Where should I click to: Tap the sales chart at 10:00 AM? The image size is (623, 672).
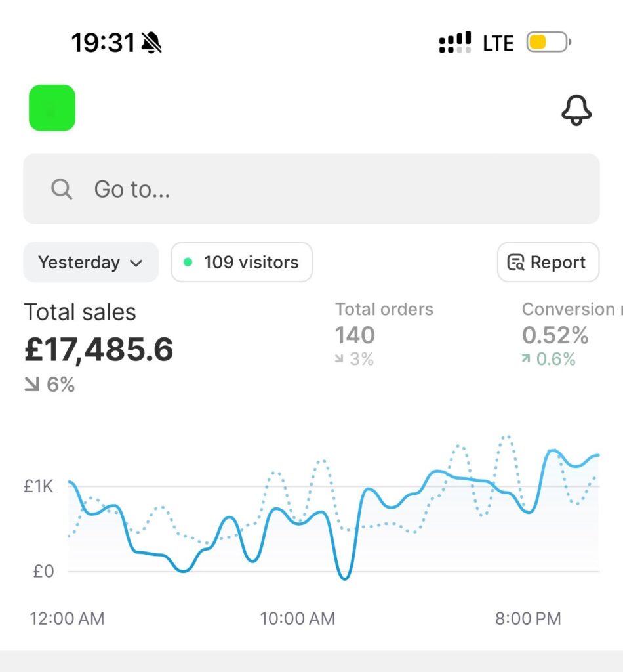297,518
